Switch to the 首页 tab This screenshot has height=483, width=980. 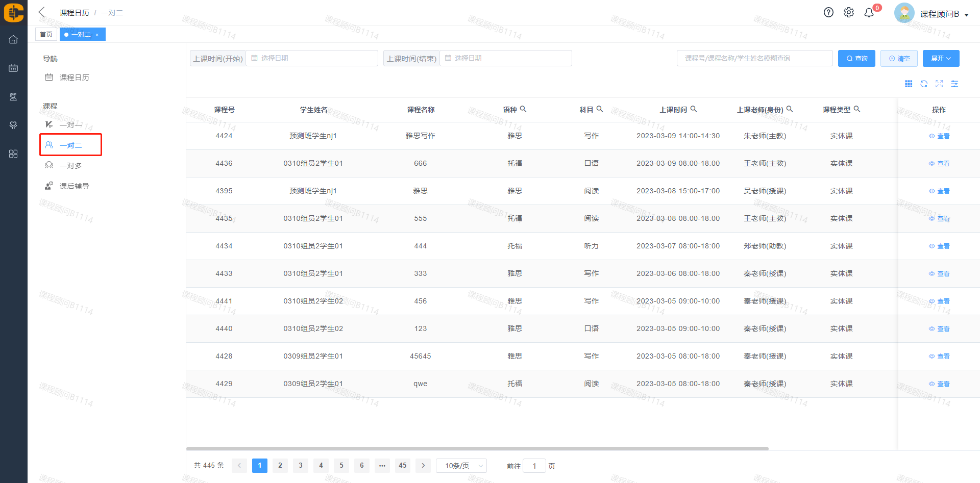point(46,35)
